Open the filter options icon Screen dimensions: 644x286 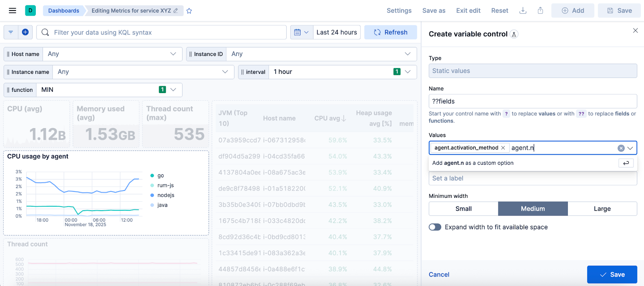(11, 32)
